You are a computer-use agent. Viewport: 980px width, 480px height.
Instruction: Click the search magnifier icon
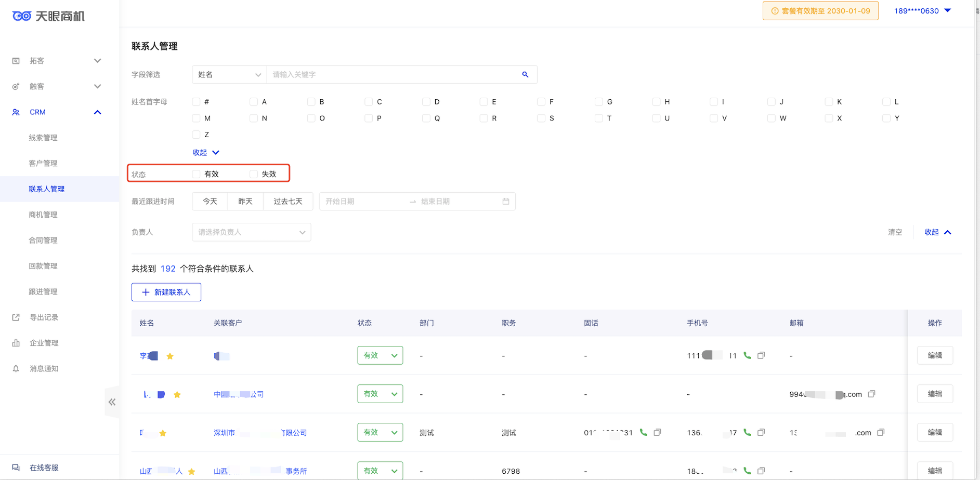[525, 75]
